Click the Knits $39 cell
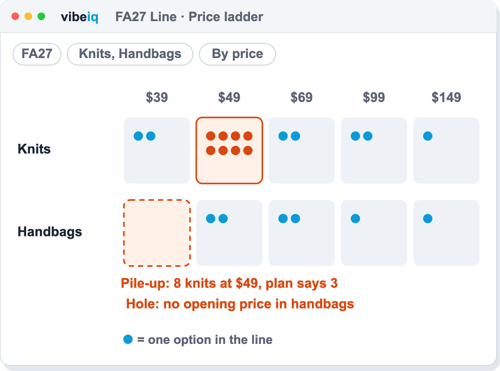 point(157,150)
